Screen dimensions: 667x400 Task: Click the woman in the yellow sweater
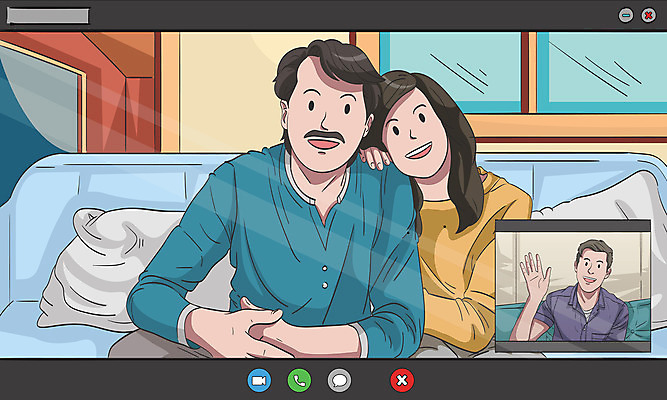[x=455, y=230]
